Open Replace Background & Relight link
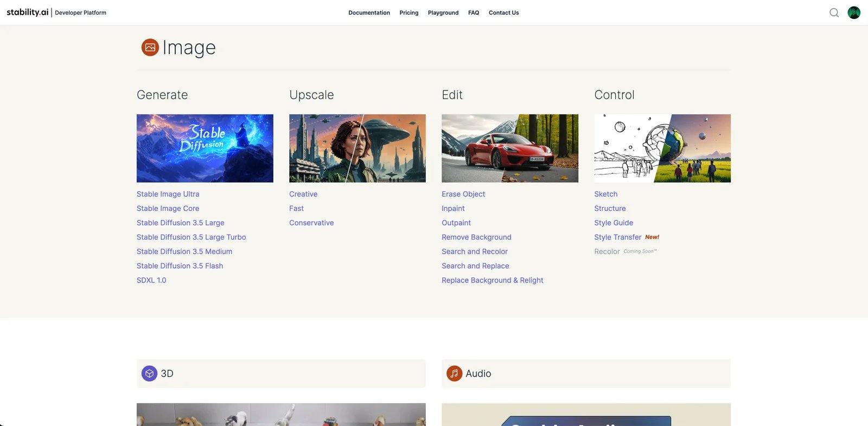 [x=492, y=280]
